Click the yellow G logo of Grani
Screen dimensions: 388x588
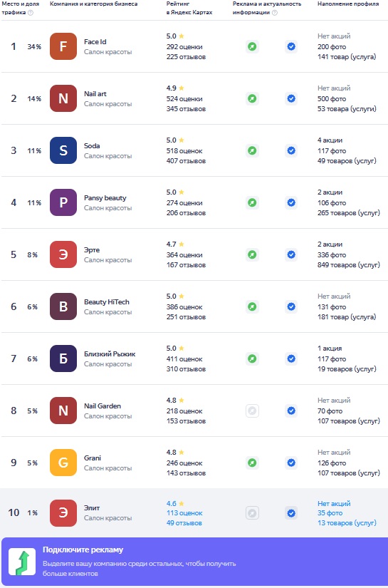(63, 463)
